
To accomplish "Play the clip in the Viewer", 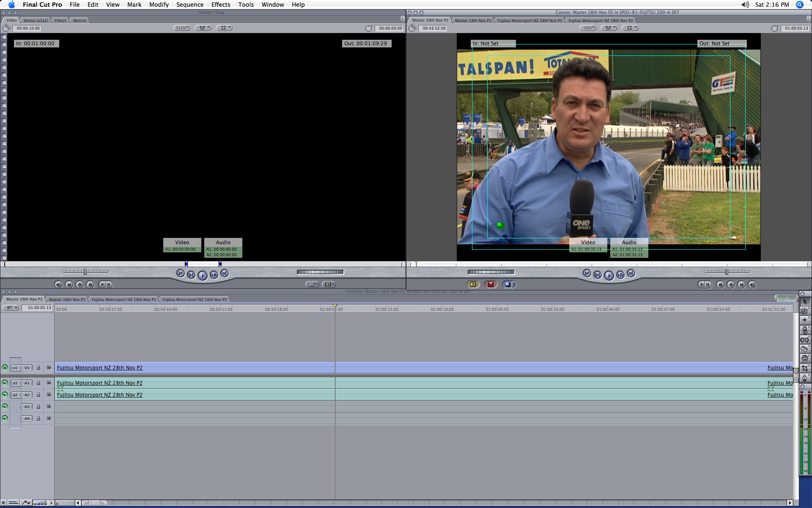I will coord(203,276).
